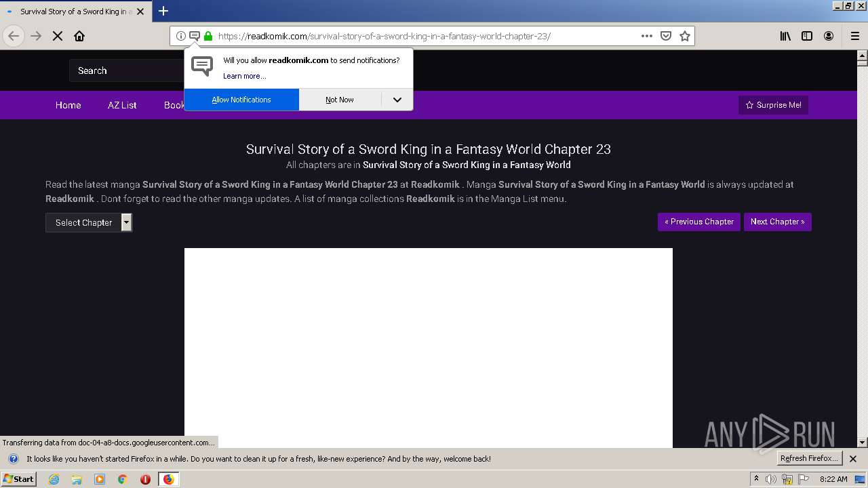The image size is (868, 488).
Task: Click the vertical scrollbar up arrow
Action: pyautogui.click(x=863, y=56)
